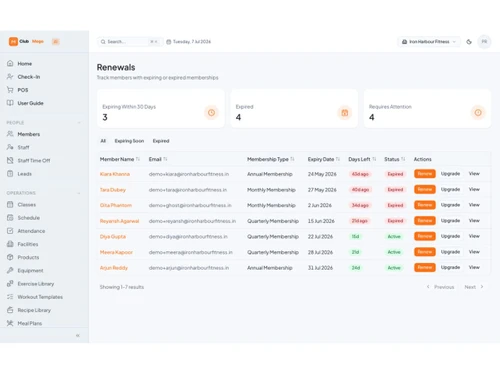Select the All filter tab
Image resolution: width=500 pixels, height=375 pixels.
tap(103, 141)
